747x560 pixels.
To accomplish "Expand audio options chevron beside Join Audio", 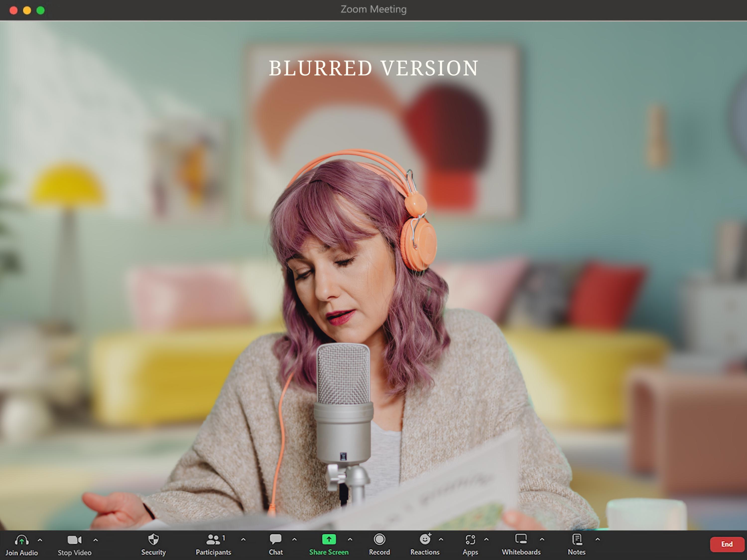I will coord(40,540).
